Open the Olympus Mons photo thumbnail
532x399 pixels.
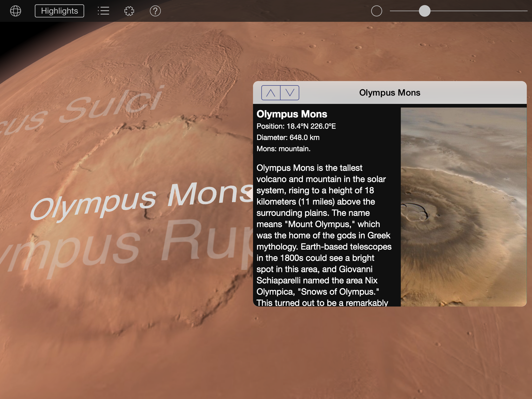tap(463, 207)
